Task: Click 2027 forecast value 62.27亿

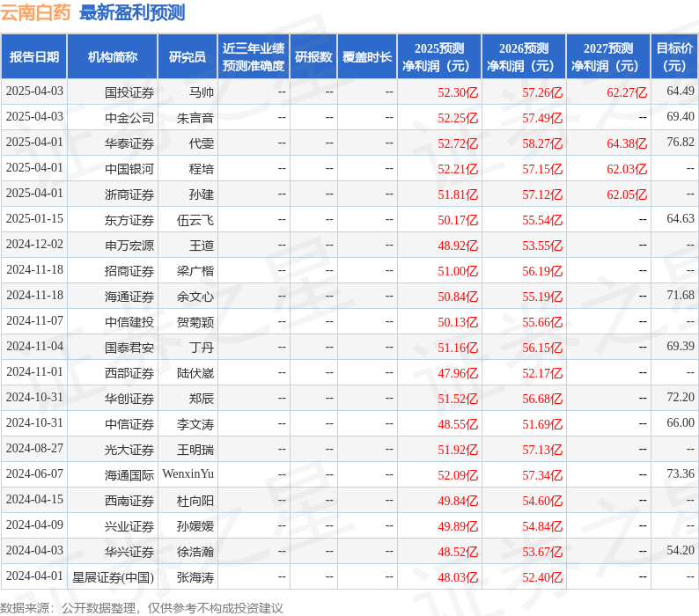Action: 626,92
